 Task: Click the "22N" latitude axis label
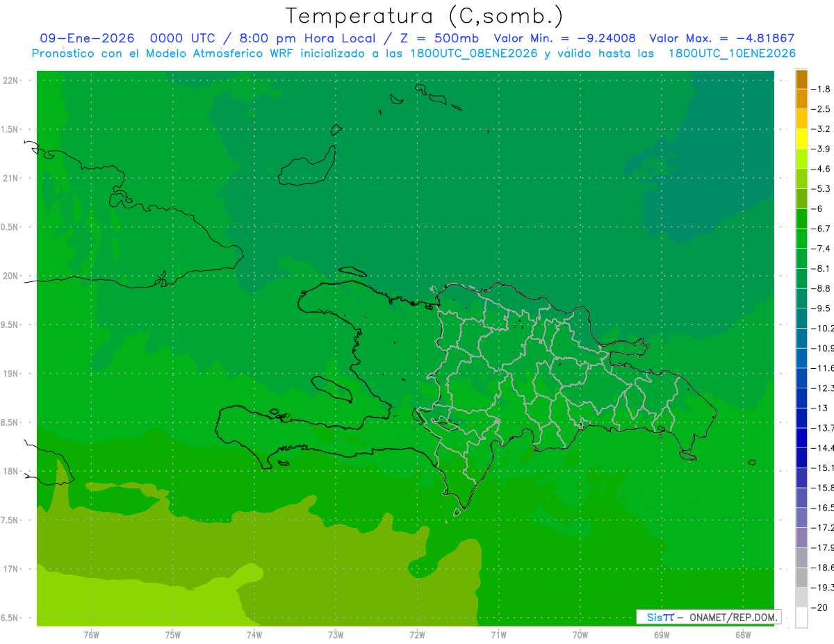(10, 81)
